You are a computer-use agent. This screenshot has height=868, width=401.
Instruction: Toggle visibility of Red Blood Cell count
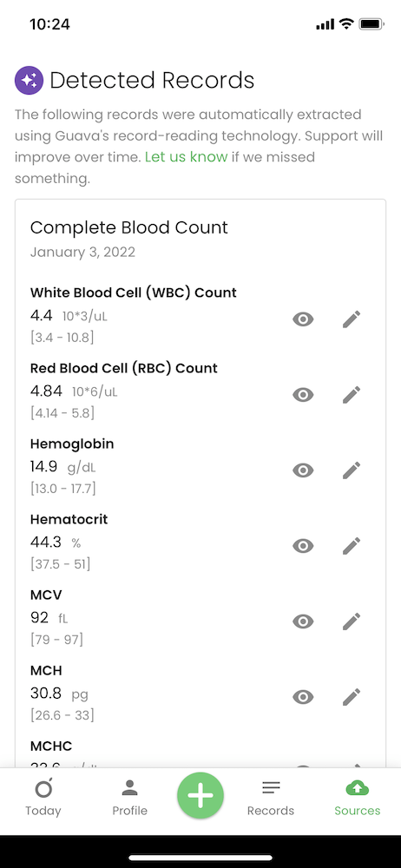[x=303, y=395]
